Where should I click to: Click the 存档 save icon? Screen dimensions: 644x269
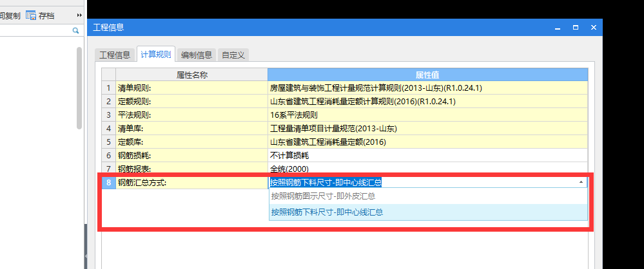click(x=31, y=15)
